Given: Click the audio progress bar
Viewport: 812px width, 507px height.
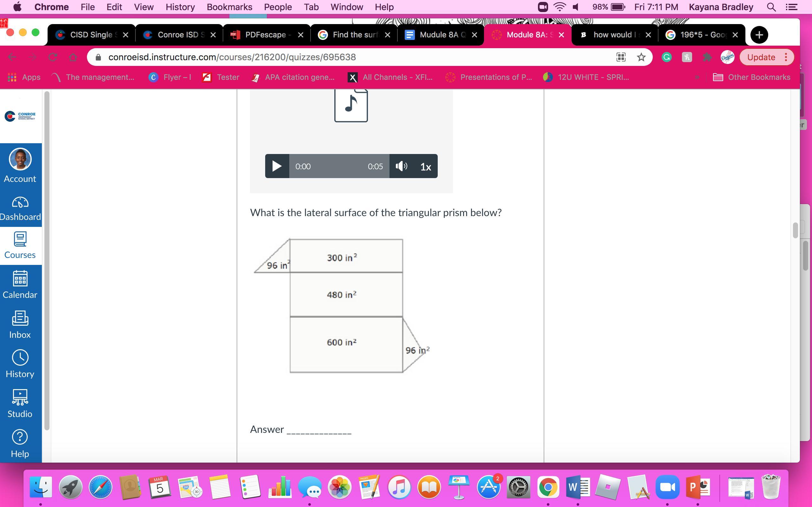Looking at the screenshot, I should point(339,166).
